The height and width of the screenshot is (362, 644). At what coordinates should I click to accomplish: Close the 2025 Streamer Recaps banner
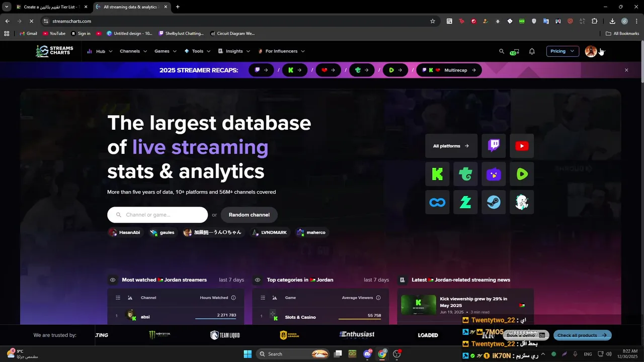[x=626, y=70]
